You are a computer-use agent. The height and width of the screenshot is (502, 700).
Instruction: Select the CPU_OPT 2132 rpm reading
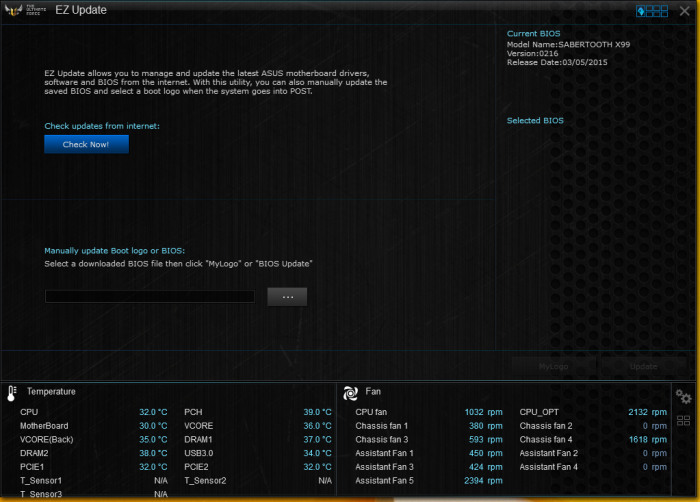coord(648,412)
